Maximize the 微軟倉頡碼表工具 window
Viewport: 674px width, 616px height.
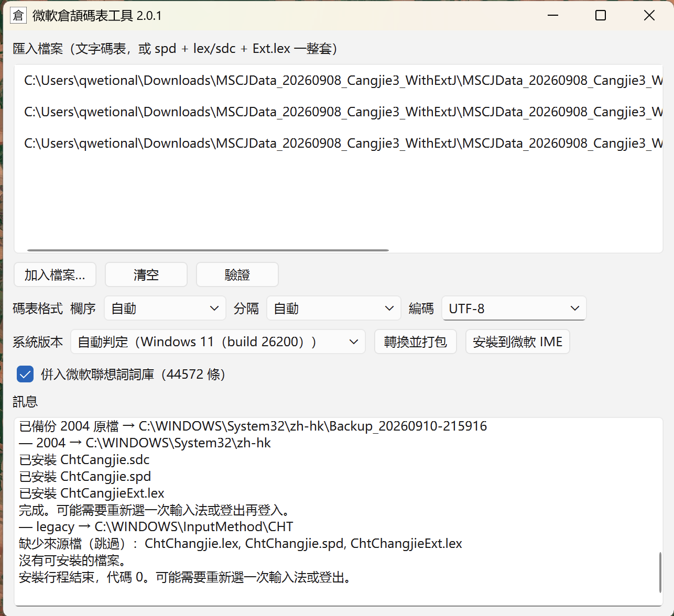[601, 15]
